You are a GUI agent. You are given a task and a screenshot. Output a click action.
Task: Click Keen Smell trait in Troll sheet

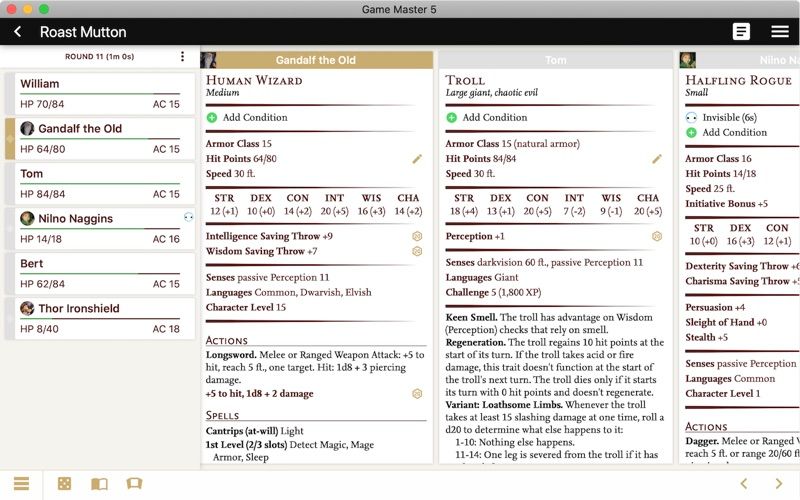[x=549, y=323]
